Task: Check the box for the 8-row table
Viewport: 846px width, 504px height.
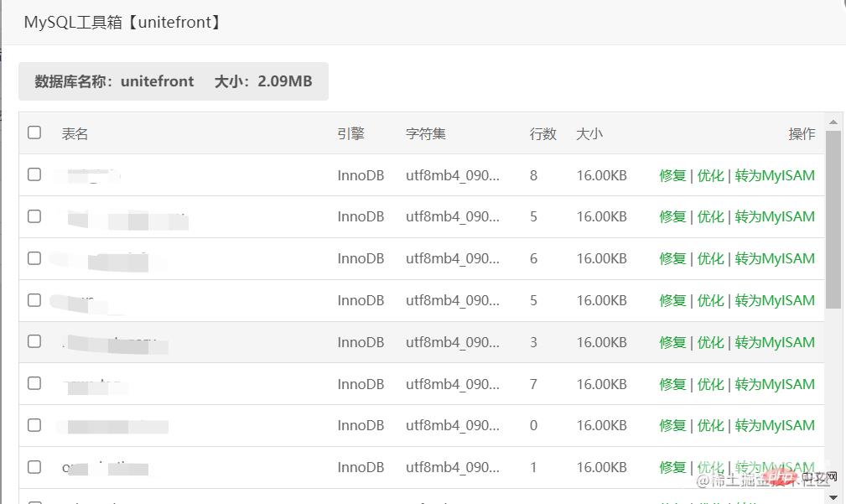Action: click(34, 174)
